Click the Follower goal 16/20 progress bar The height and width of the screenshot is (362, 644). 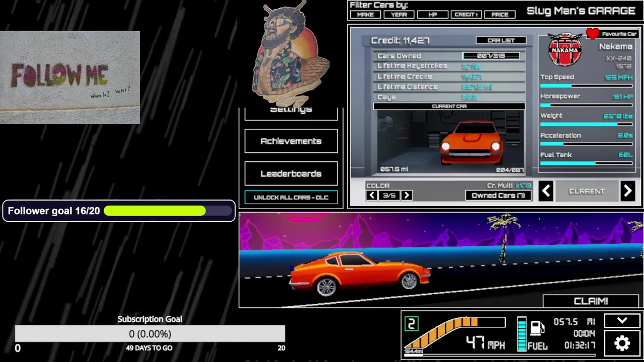coord(168,211)
